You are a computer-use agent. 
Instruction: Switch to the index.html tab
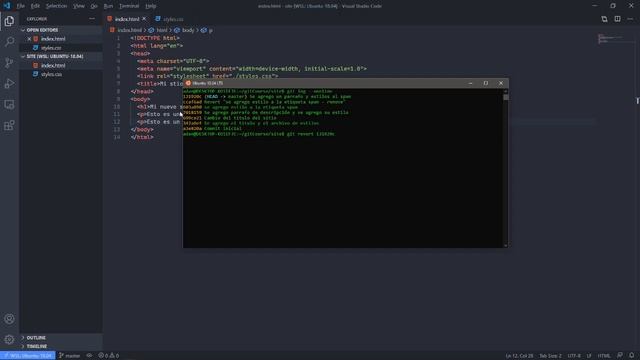pyautogui.click(x=127, y=19)
